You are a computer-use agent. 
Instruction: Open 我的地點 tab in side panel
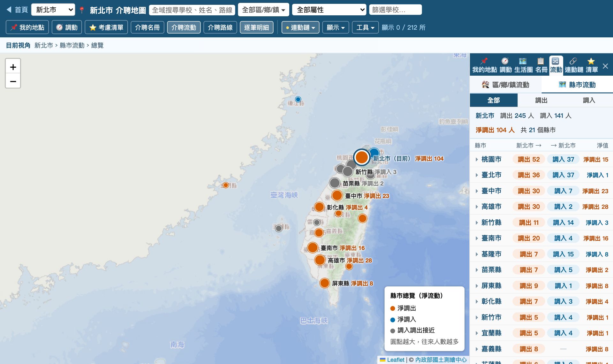coord(484,65)
